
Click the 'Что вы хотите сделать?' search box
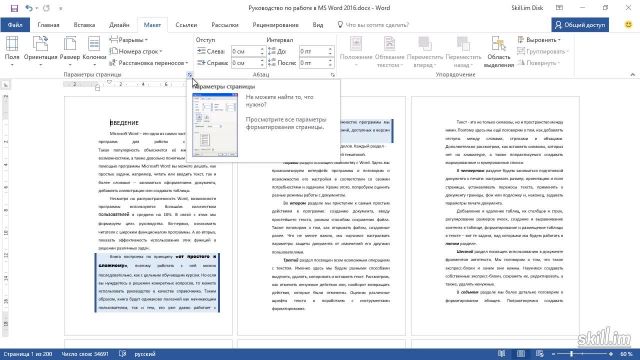[373, 25]
